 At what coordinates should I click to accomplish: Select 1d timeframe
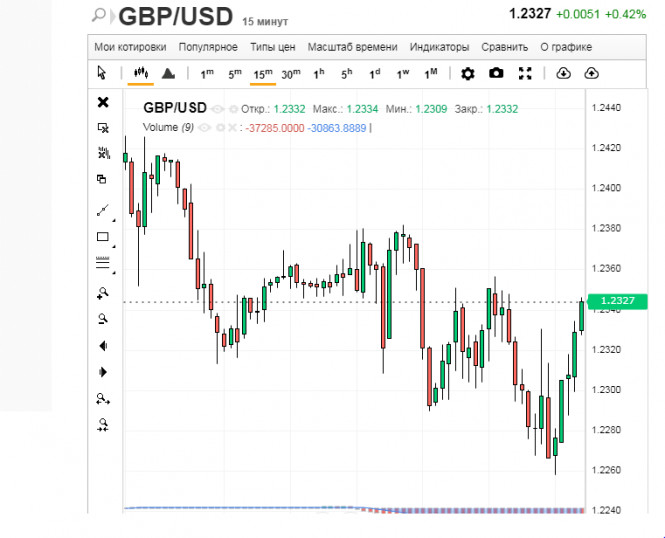[x=375, y=74]
